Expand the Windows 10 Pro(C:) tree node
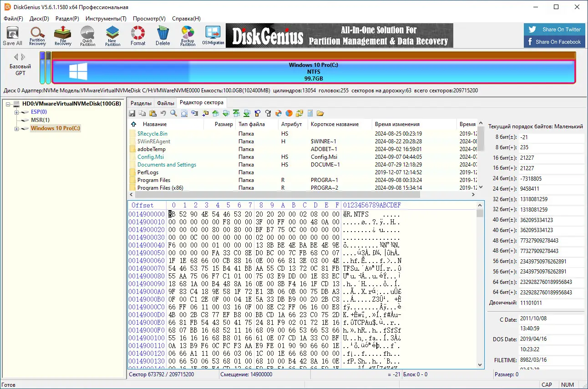Screen dimensions: 588x389 click(16, 128)
